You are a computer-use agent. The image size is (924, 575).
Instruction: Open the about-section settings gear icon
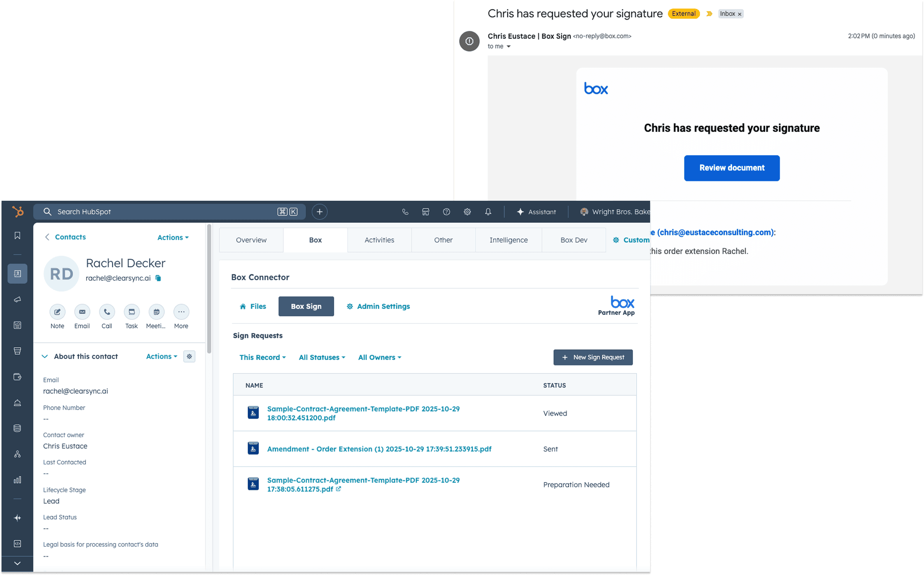point(189,356)
